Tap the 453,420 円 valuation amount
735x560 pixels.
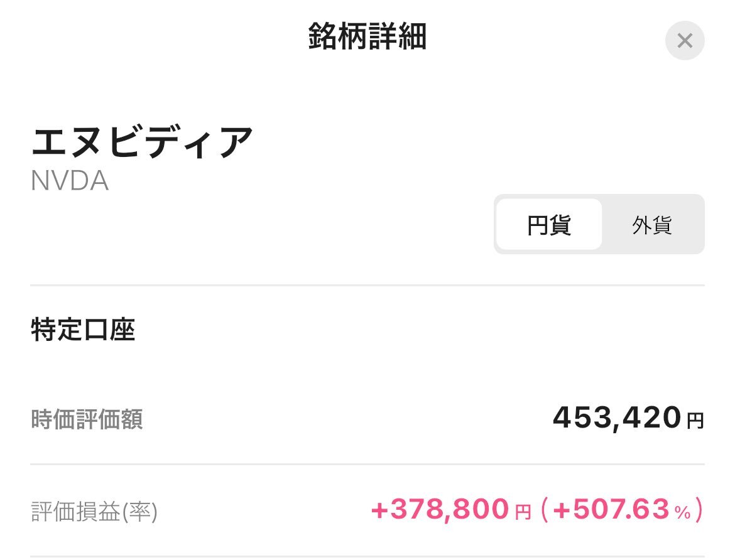628,417
